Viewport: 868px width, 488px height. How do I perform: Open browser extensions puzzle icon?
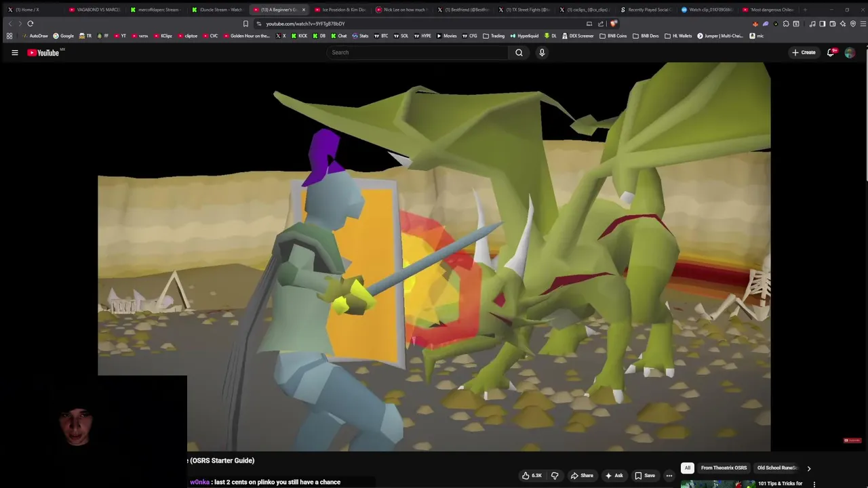786,24
